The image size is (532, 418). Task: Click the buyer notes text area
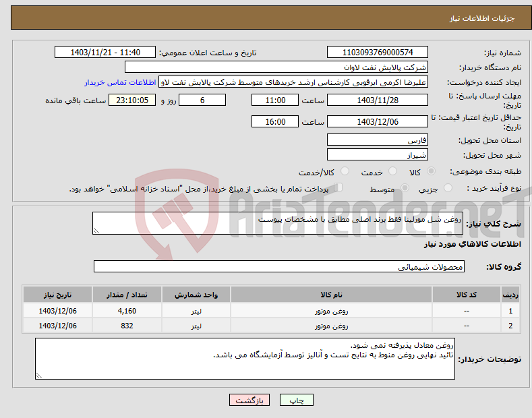245,359
